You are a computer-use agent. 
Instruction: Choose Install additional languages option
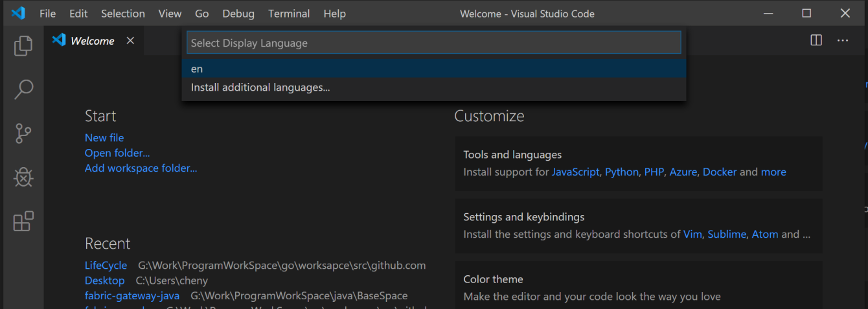[260, 87]
